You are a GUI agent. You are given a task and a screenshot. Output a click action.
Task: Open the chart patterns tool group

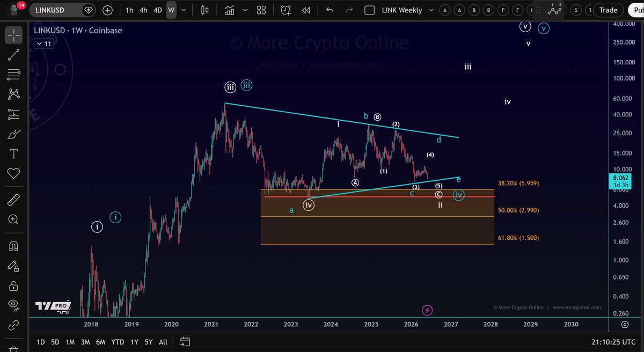pyautogui.click(x=13, y=94)
